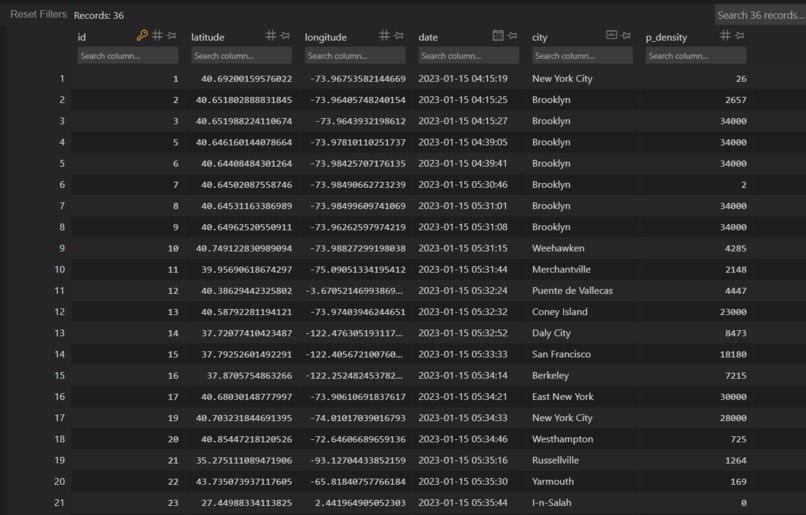This screenshot has height=515, width=806.
Task: Click the numeric type icon in longitude header
Action: [x=384, y=35]
